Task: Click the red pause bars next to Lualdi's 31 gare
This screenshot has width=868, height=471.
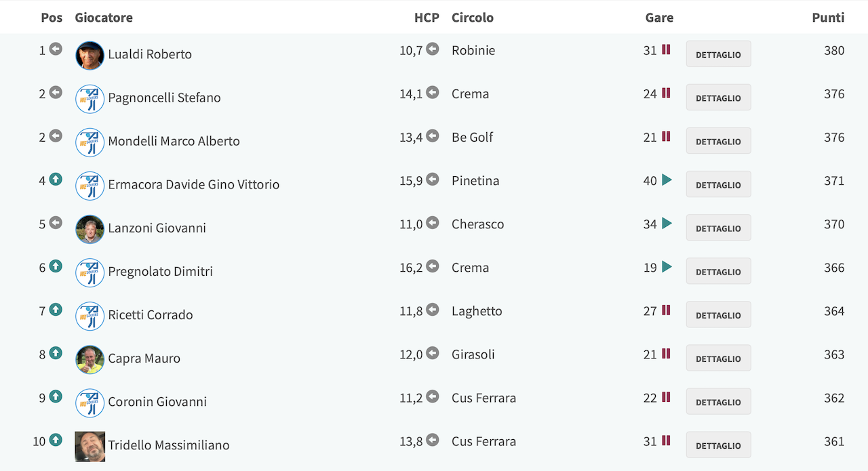Action: click(x=666, y=49)
